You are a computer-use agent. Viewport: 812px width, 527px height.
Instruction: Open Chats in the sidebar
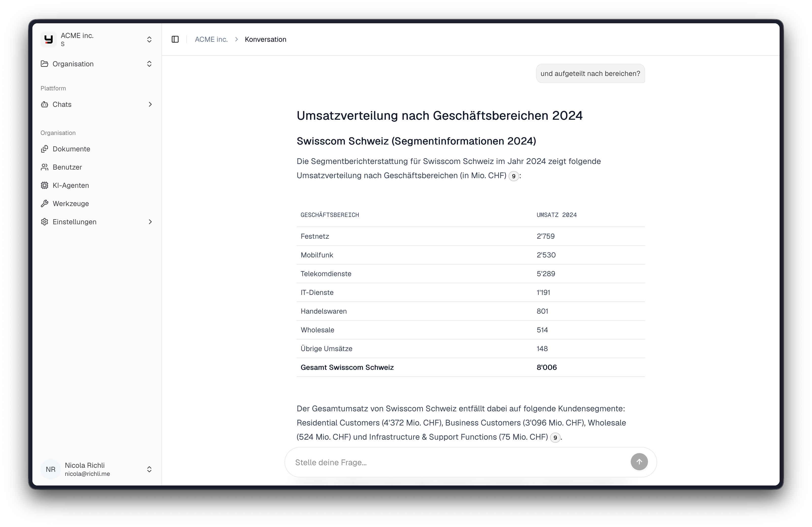tap(97, 104)
